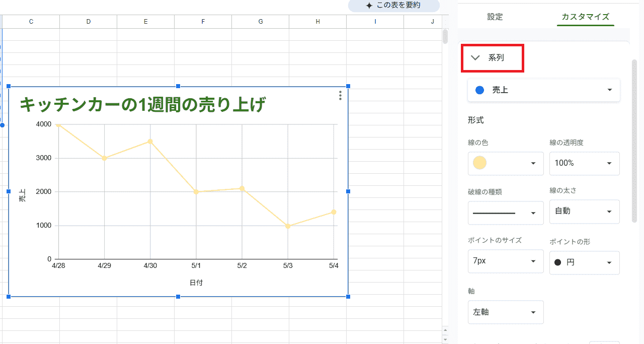Open the 軸 左軸 dropdown
The height and width of the screenshot is (344, 644).
(505, 312)
